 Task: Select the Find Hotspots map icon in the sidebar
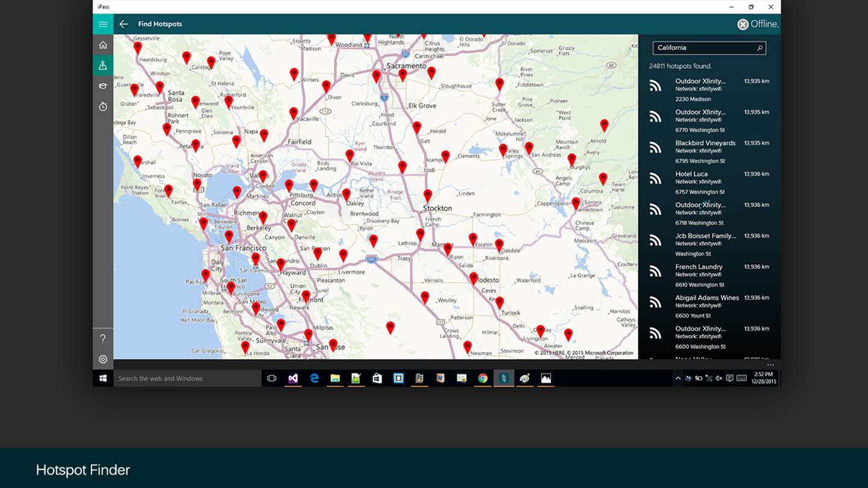[x=103, y=66]
